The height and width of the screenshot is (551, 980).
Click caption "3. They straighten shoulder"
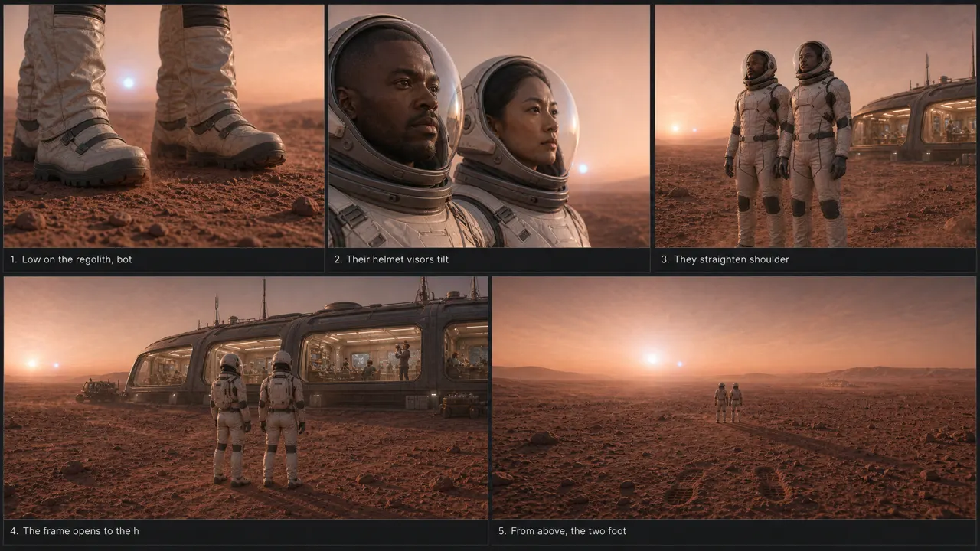(x=725, y=259)
